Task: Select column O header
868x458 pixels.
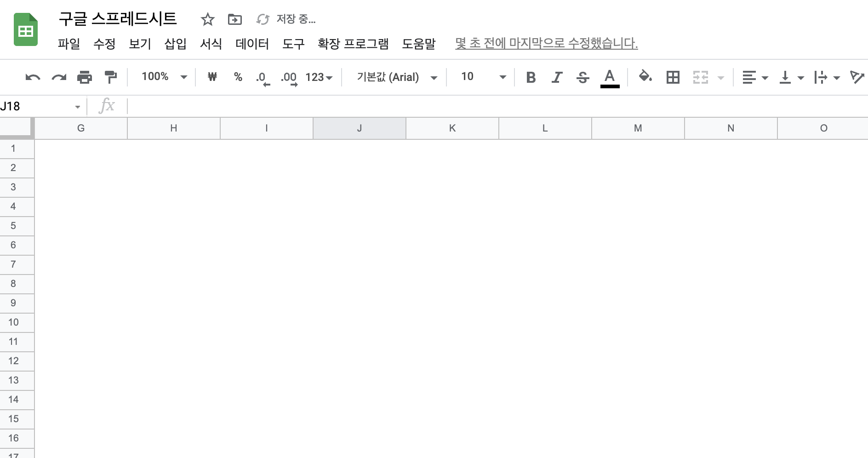Action: point(823,128)
